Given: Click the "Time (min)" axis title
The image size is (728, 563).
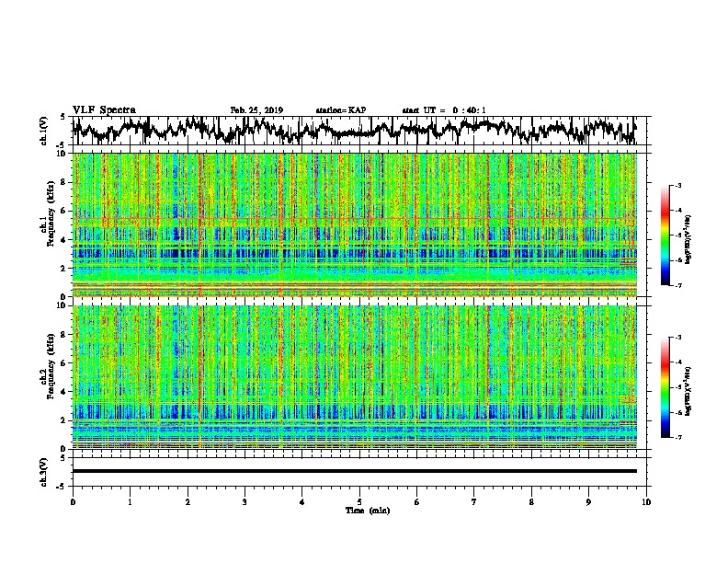Looking at the screenshot, I should (368, 511).
